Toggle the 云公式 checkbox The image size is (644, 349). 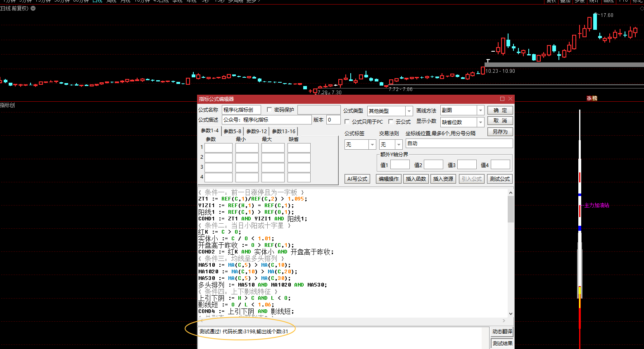click(391, 122)
